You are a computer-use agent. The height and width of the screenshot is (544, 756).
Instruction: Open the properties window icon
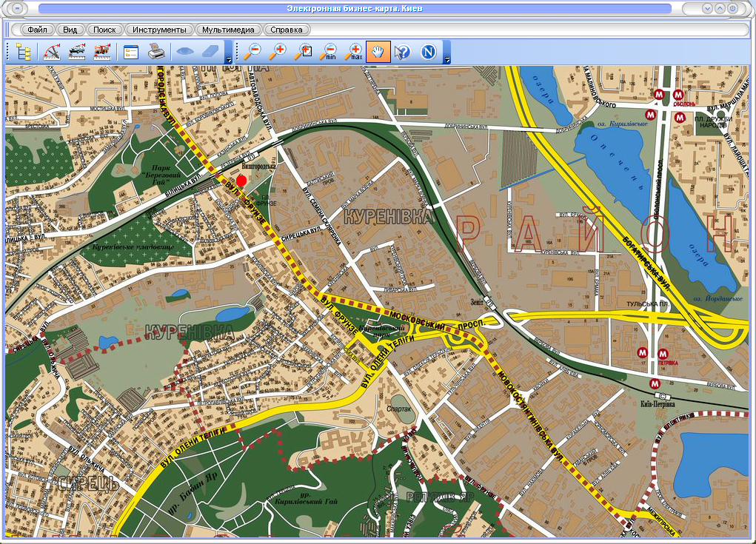tap(131, 52)
